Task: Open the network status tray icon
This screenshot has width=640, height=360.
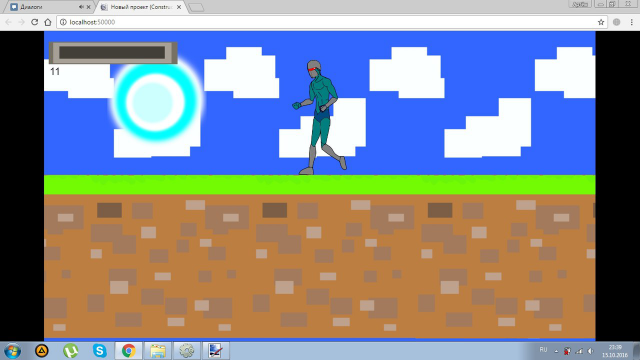Action: [579, 351]
